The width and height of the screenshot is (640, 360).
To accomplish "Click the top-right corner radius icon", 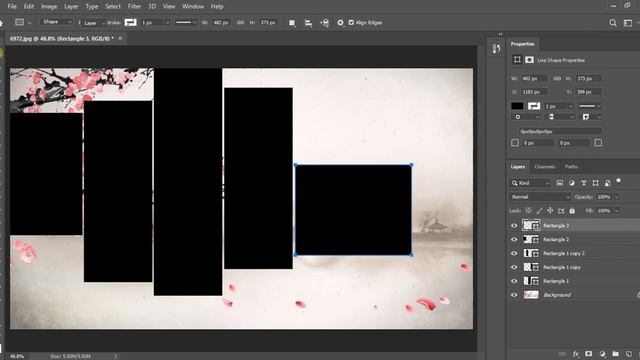I will tap(598, 143).
